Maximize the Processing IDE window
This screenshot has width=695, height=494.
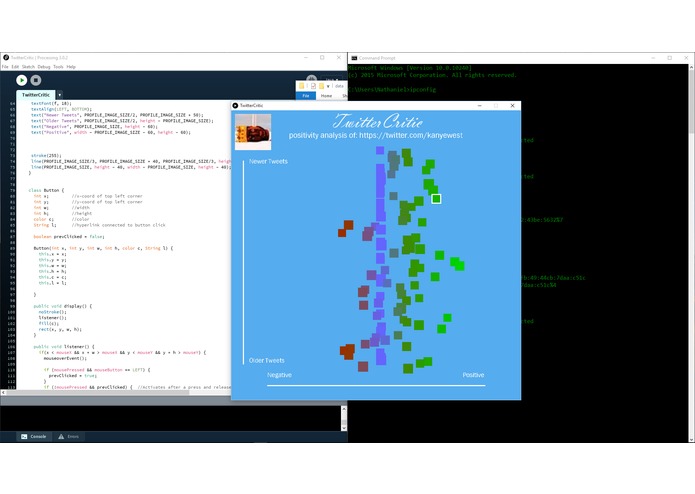coord(322,58)
